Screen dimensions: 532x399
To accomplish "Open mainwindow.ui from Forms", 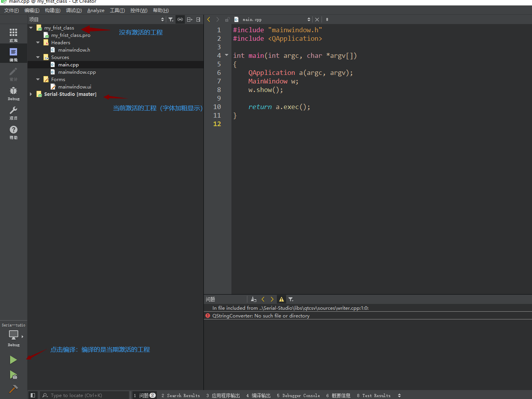I will pos(75,87).
